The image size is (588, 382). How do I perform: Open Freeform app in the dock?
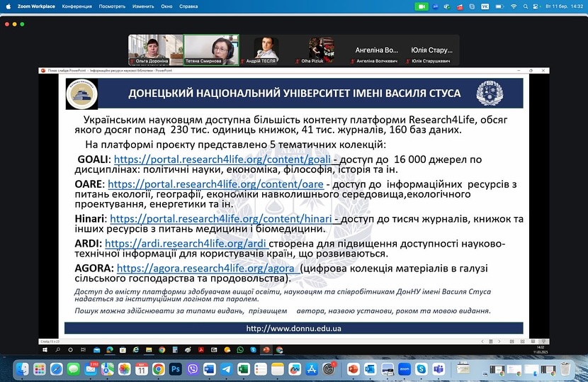pos(295,369)
